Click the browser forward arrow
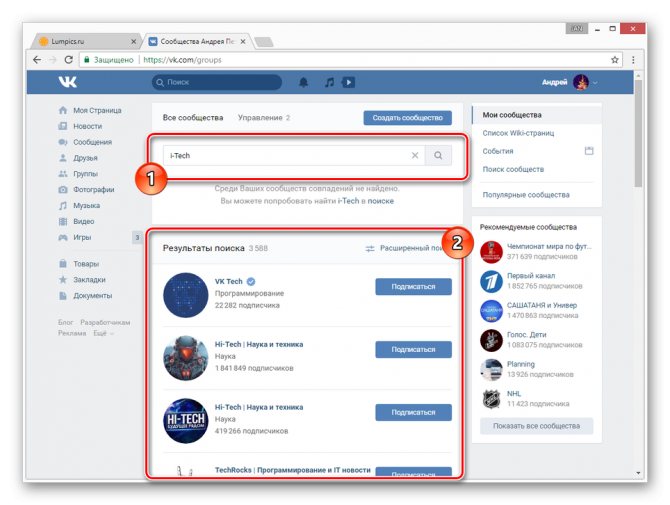This screenshot has height=505, width=670. [x=53, y=60]
